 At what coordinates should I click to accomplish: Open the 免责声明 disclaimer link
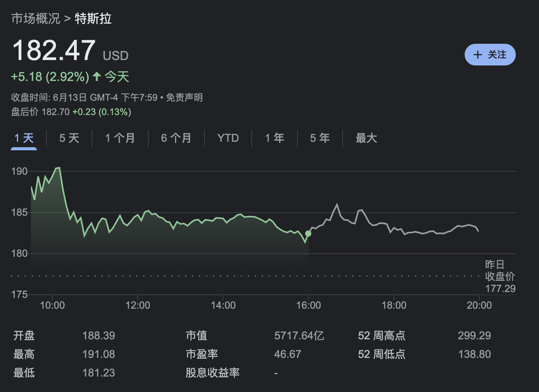[184, 98]
